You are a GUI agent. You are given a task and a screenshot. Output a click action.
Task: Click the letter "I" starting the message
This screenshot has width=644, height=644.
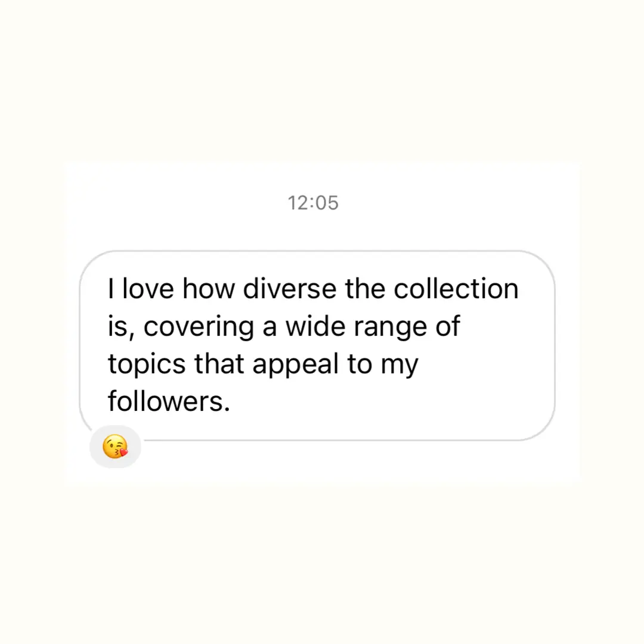coord(110,289)
